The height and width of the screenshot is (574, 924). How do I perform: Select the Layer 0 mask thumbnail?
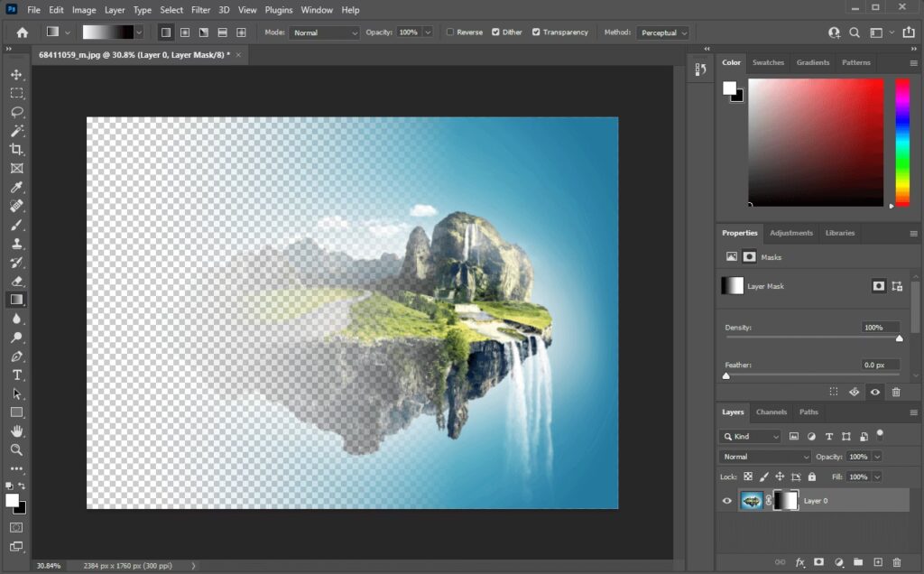coord(786,500)
